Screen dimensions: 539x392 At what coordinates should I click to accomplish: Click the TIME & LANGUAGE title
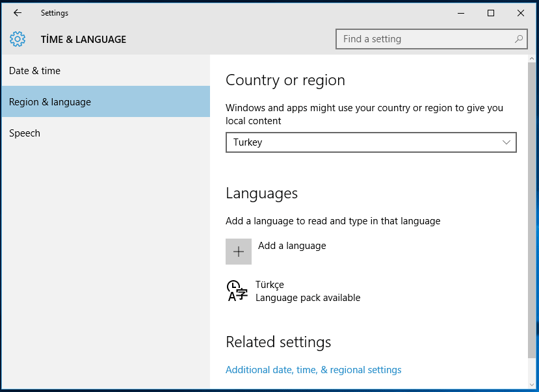tap(83, 39)
